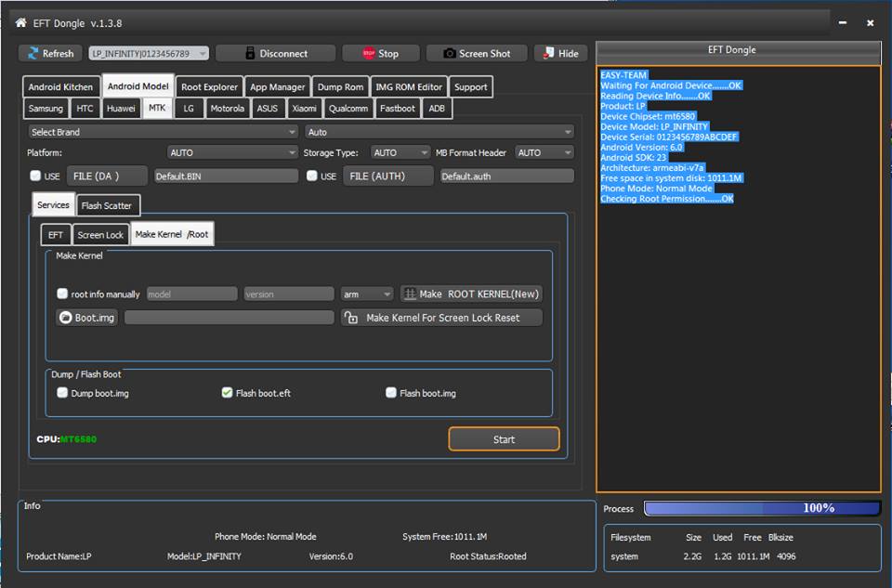The image size is (892, 588).
Task: Open the Support tab
Action: [x=470, y=87]
